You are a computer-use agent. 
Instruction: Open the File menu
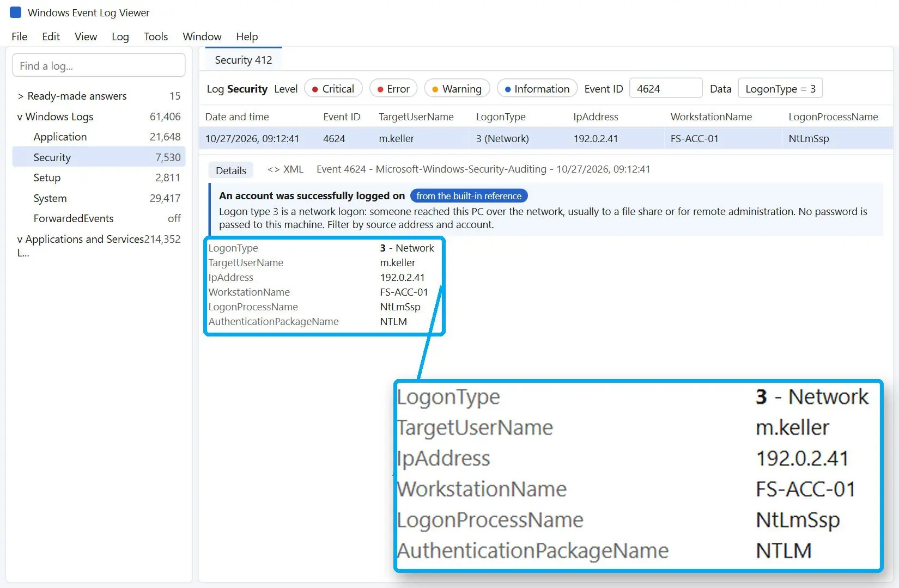(x=19, y=36)
